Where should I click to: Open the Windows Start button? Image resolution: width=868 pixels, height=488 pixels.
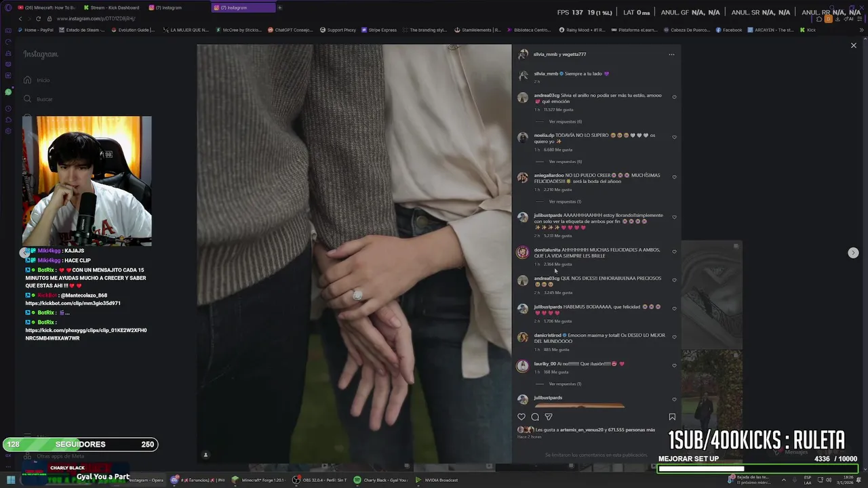click(x=11, y=480)
